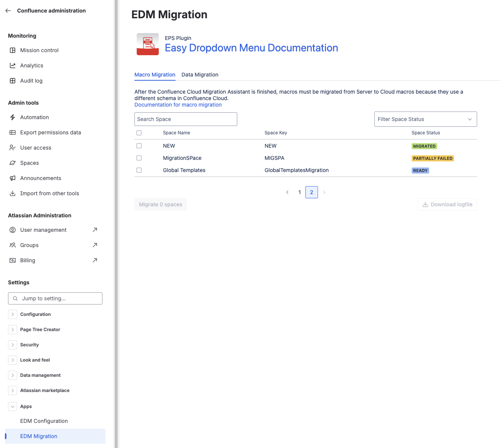Viewport: 500px width, 448px height.
Task: Click external link arrow for User management
Action: click(95, 230)
